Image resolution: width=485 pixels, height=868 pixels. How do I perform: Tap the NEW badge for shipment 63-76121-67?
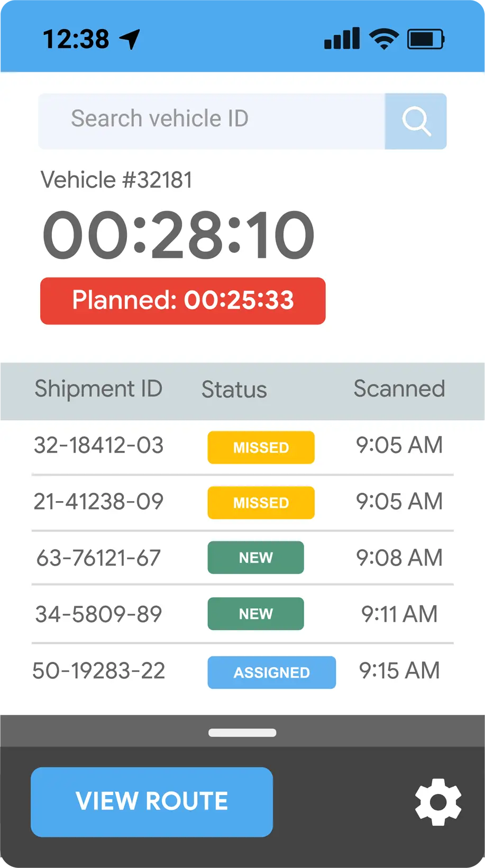(255, 557)
